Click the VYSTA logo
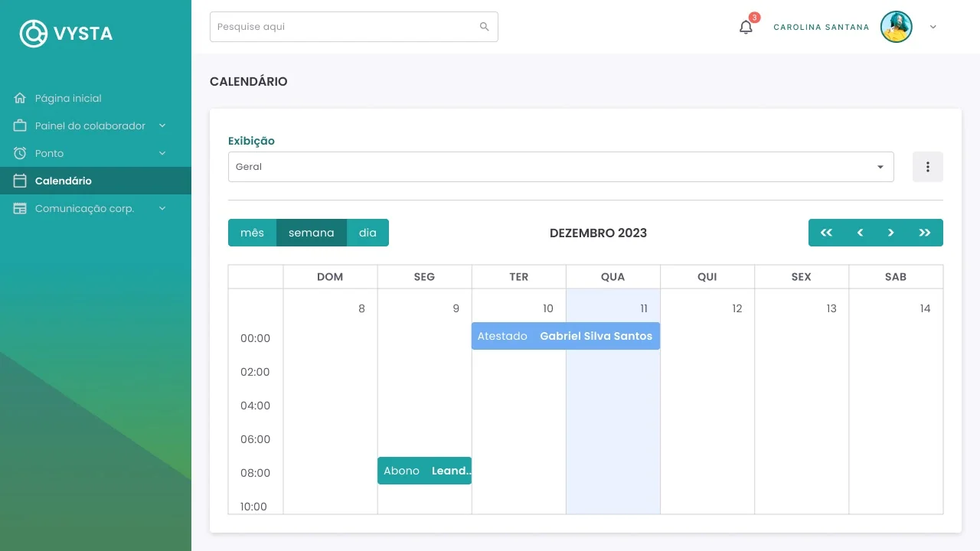This screenshot has height=551, width=980. 67,33
